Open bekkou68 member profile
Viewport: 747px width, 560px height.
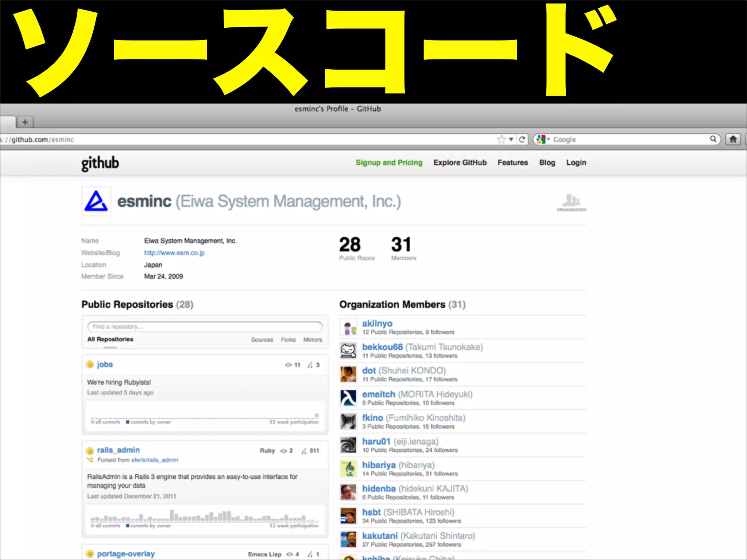pyautogui.click(x=382, y=347)
